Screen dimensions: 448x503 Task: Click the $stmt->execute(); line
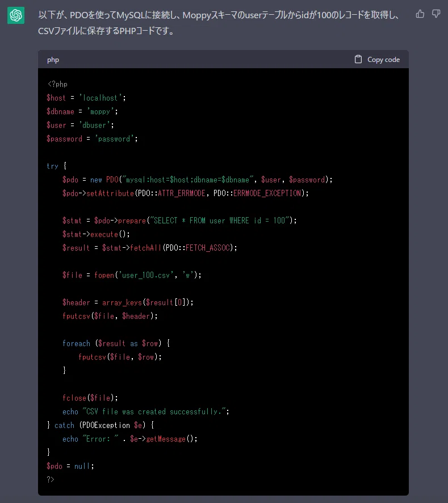click(x=96, y=235)
